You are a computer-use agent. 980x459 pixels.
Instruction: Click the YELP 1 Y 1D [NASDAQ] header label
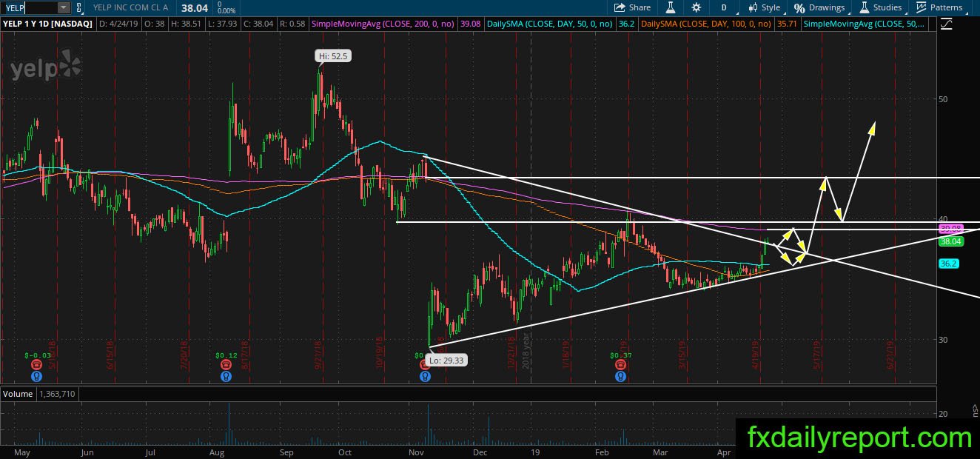[48, 24]
